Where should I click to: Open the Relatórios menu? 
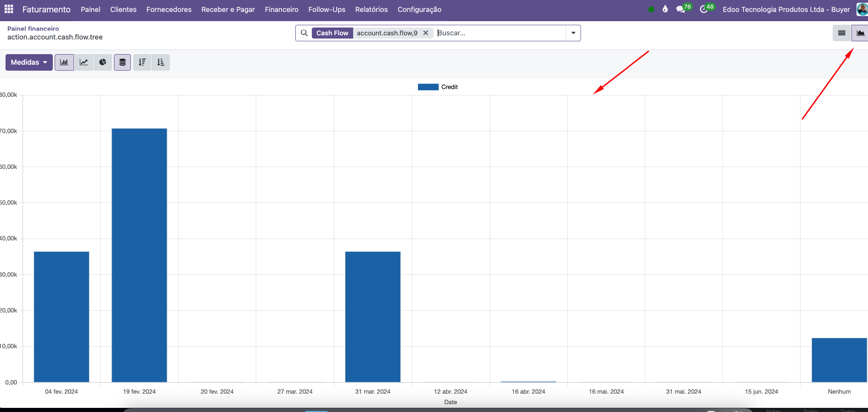[x=372, y=10]
